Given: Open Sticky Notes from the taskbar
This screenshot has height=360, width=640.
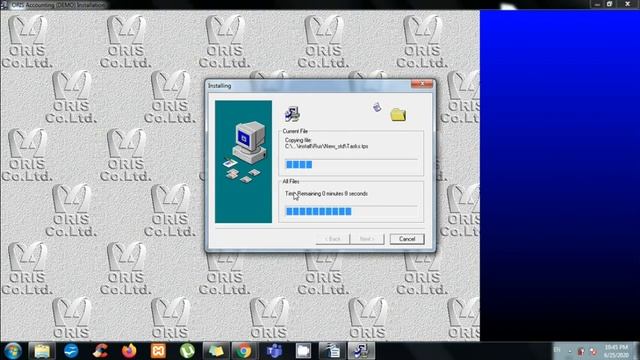Looking at the screenshot, I should (x=216, y=351).
